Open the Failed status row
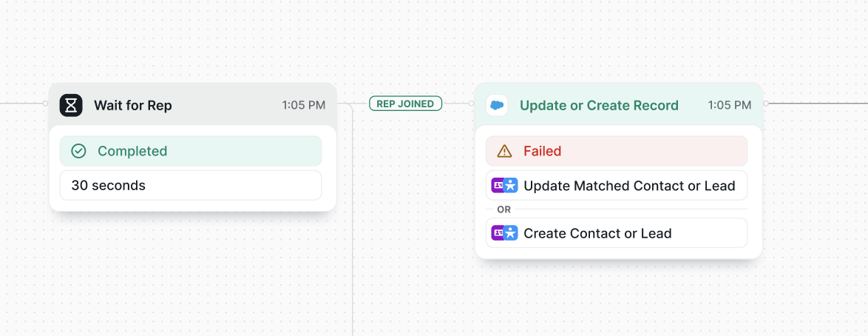868x336 pixels. [x=617, y=151]
